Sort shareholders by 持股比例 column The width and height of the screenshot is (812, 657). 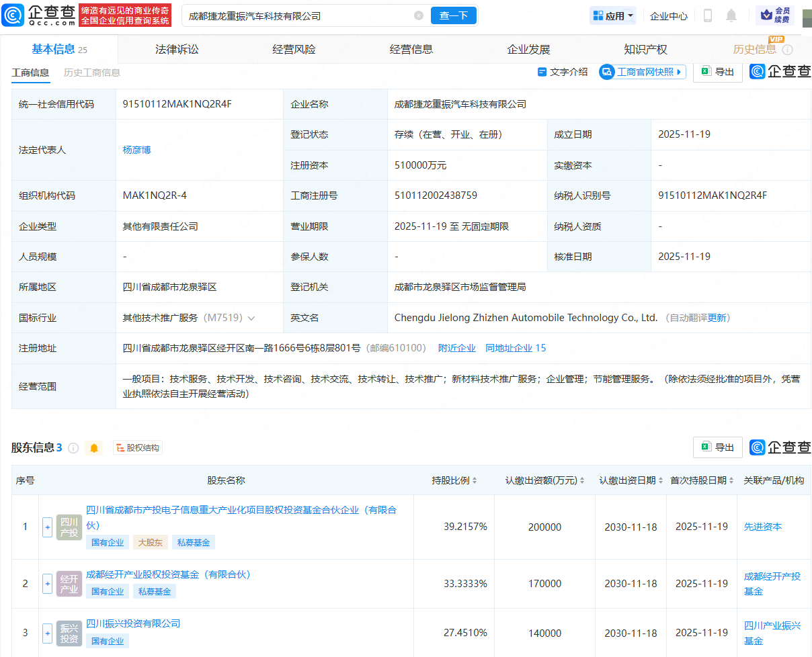pos(455,480)
